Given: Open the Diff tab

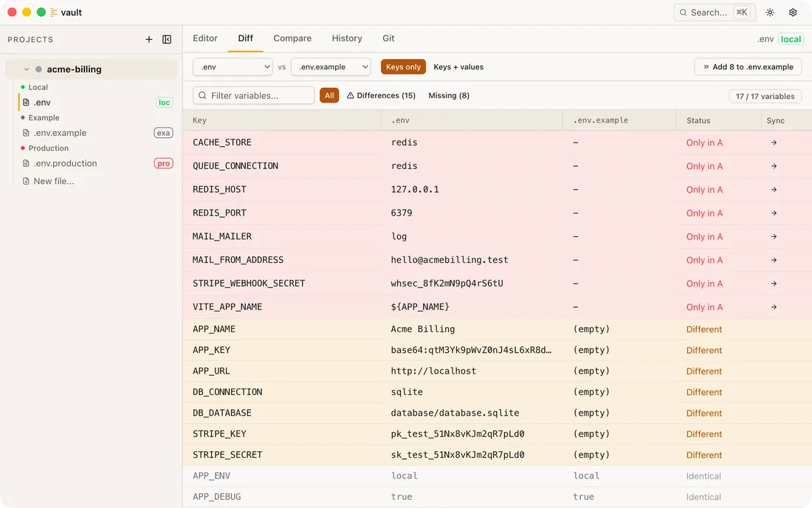Looking at the screenshot, I should 246,38.
